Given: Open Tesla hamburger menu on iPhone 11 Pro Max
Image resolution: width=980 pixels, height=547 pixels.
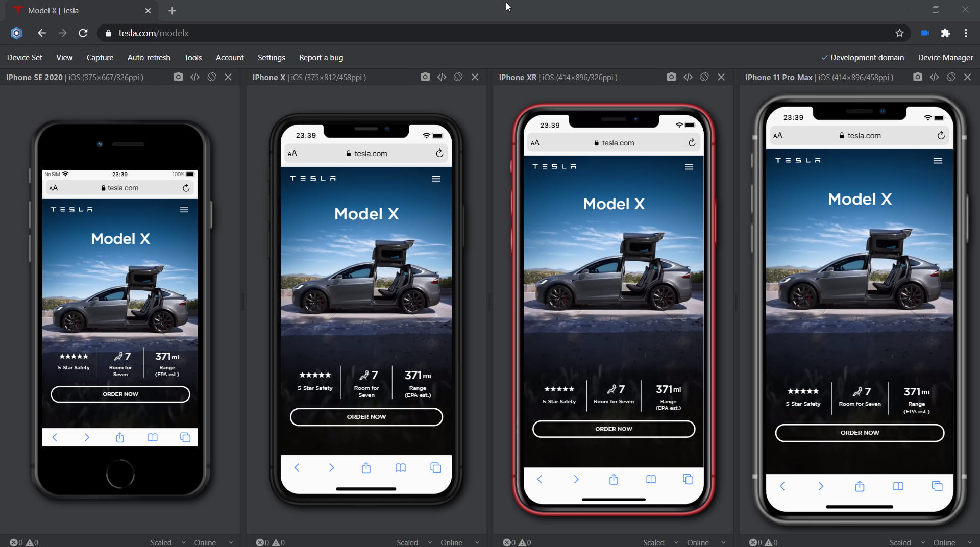Looking at the screenshot, I should (x=938, y=161).
